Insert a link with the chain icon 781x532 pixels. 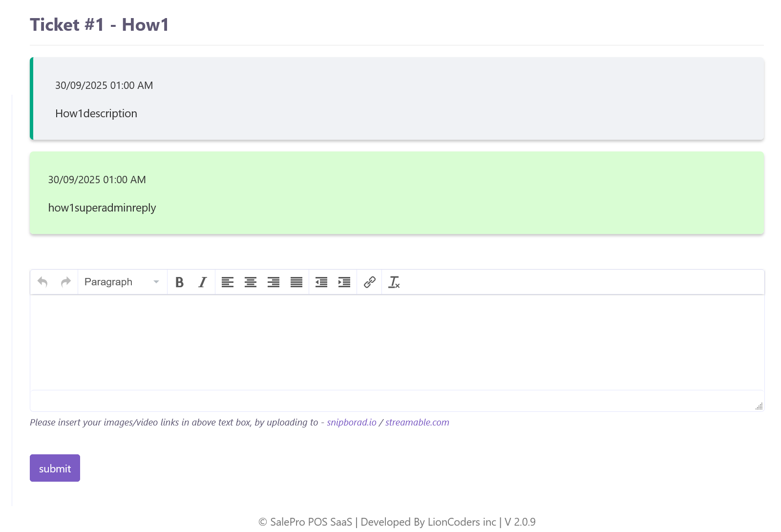click(x=370, y=282)
